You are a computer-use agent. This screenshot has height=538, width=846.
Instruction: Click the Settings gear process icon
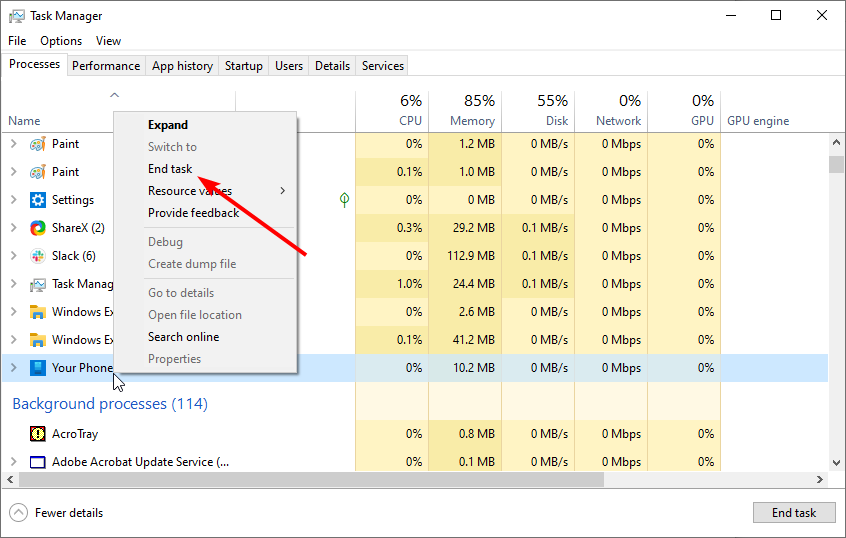[38, 200]
